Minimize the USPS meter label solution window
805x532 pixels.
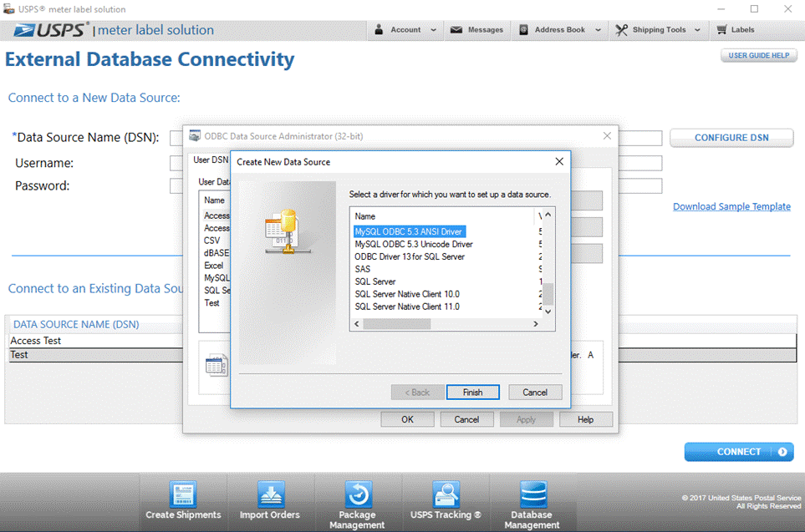[x=721, y=8]
